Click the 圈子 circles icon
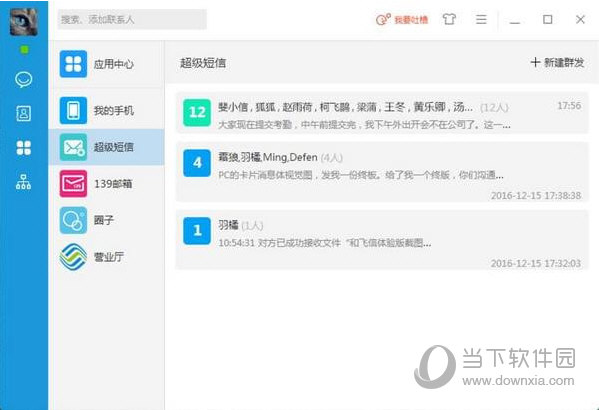This screenshot has width=599, height=410. point(73,220)
